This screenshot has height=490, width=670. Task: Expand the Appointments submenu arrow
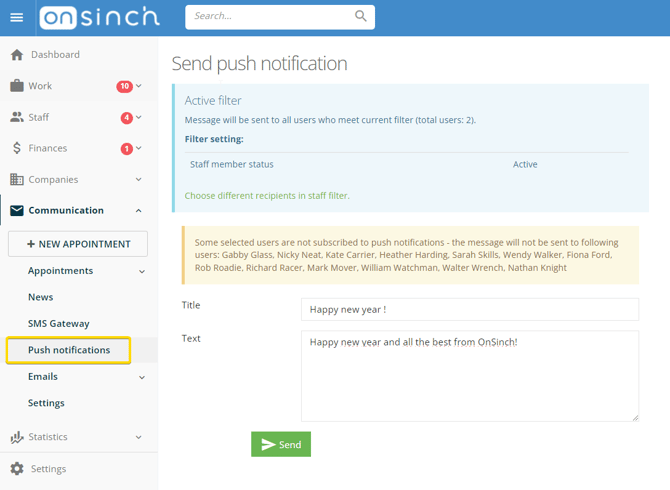coord(142,271)
